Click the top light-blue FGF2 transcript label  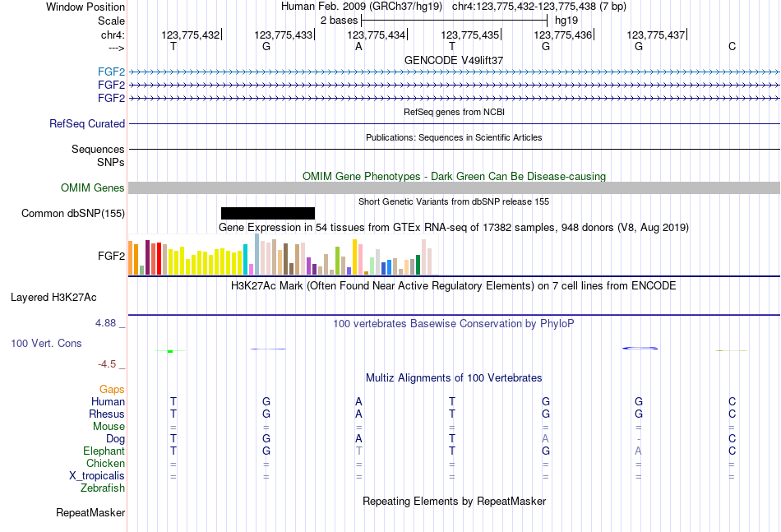coord(111,72)
